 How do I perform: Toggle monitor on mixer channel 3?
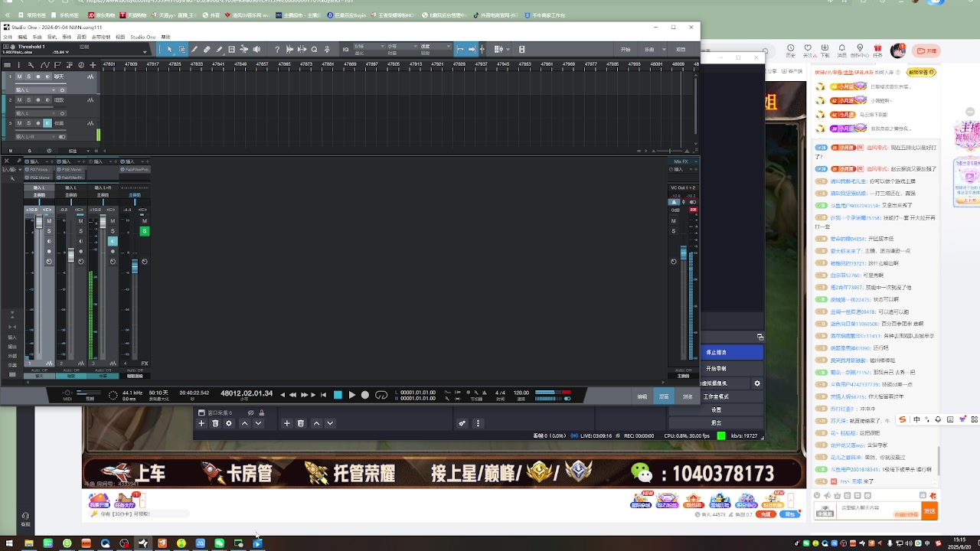pos(113,241)
